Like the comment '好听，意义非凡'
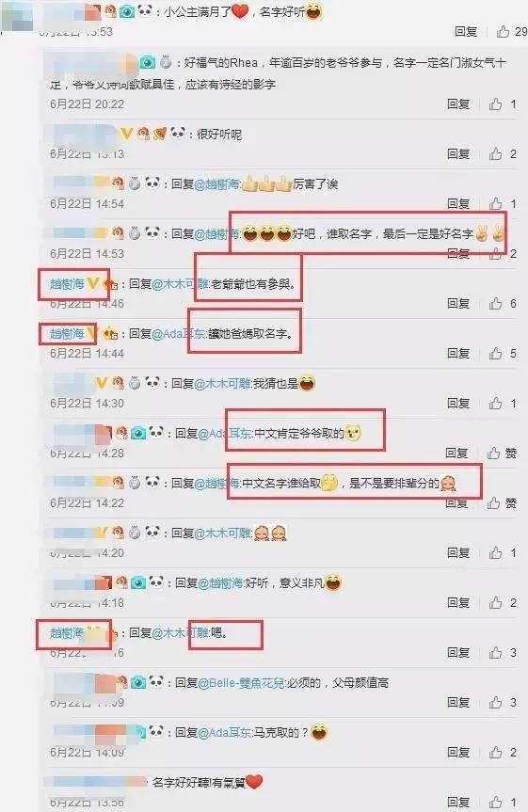Image resolution: width=528 pixels, height=812 pixels. click(x=495, y=603)
